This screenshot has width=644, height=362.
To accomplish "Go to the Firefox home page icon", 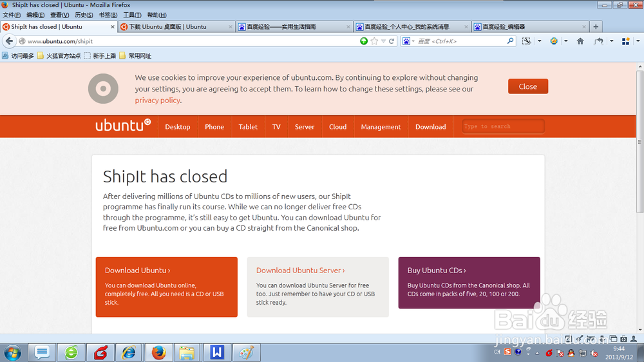I will [580, 41].
